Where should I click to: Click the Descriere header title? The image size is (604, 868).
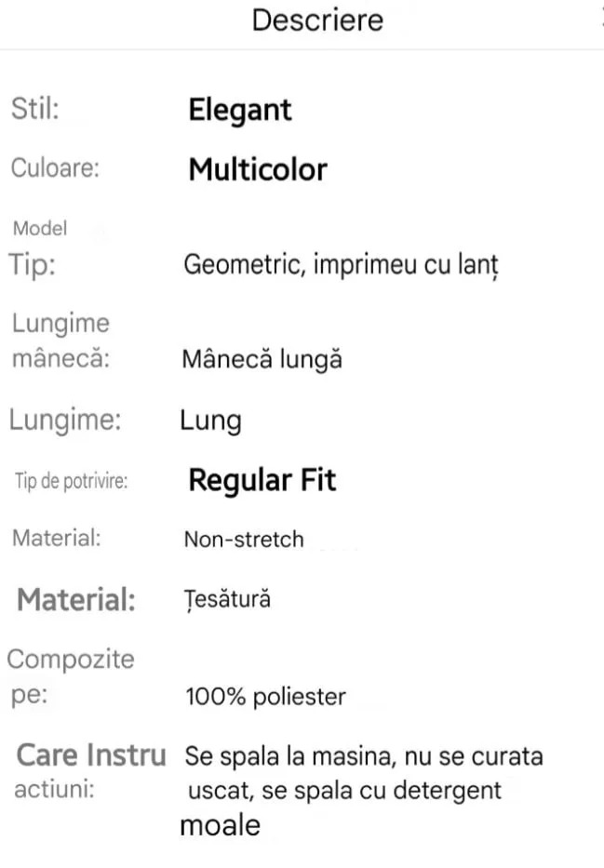pos(317,20)
